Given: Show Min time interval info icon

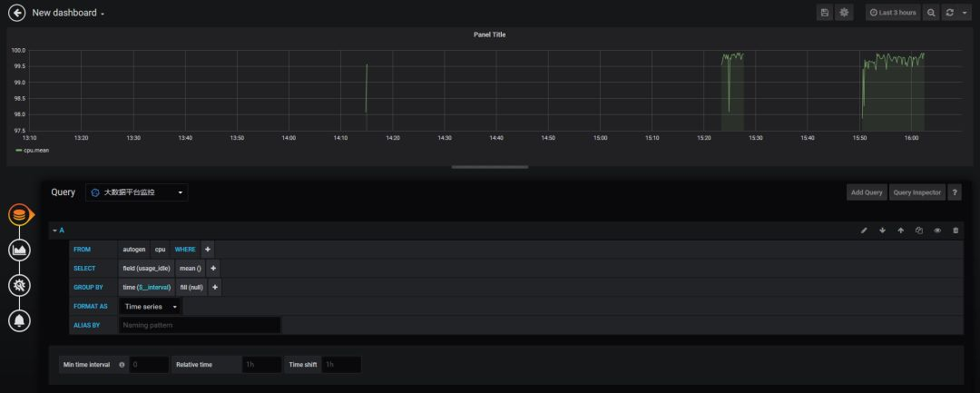Looking at the screenshot, I should point(122,365).
